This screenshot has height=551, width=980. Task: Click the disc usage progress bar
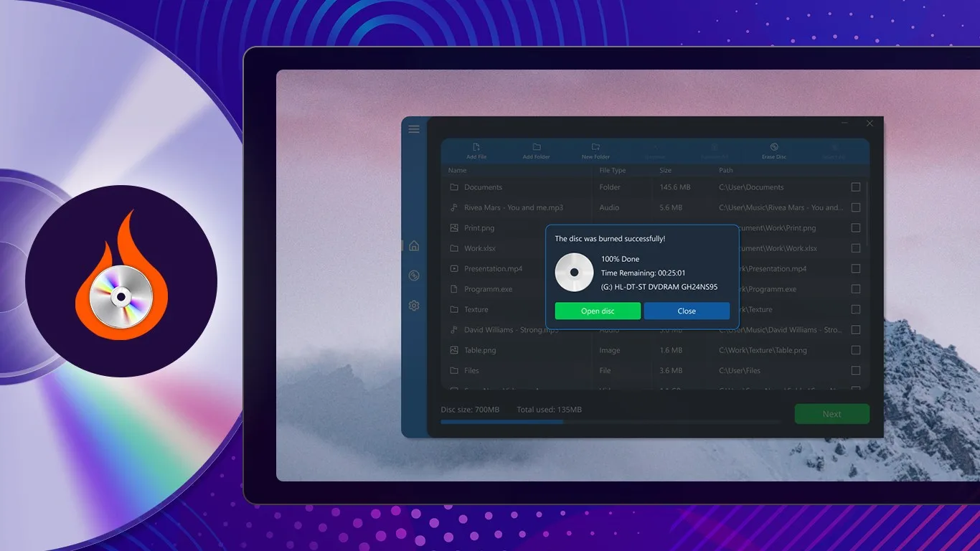(x=611, y=422)
